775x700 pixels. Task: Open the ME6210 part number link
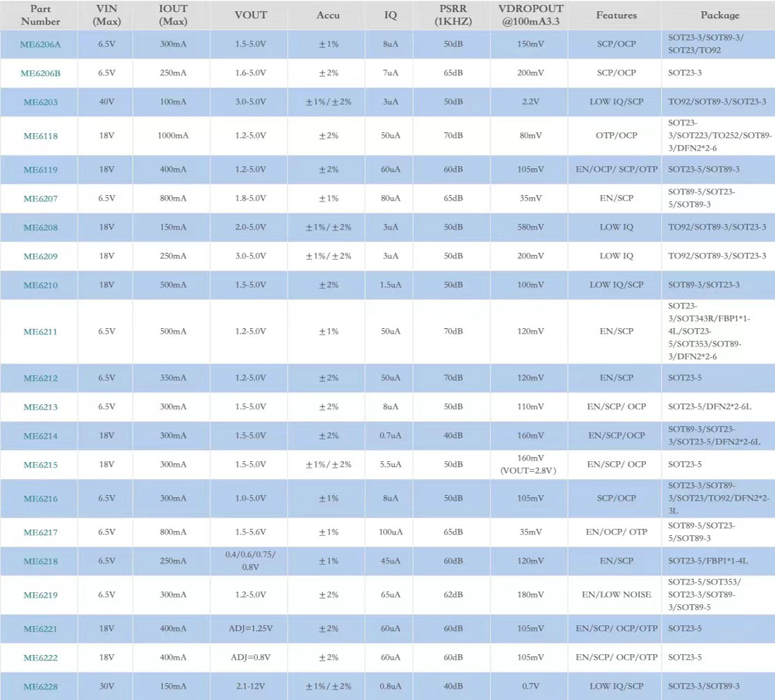coord(40,285)
